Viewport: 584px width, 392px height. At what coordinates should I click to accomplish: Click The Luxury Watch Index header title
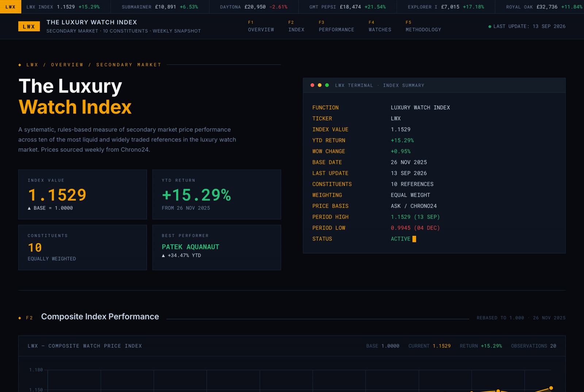tap(92, 22)
